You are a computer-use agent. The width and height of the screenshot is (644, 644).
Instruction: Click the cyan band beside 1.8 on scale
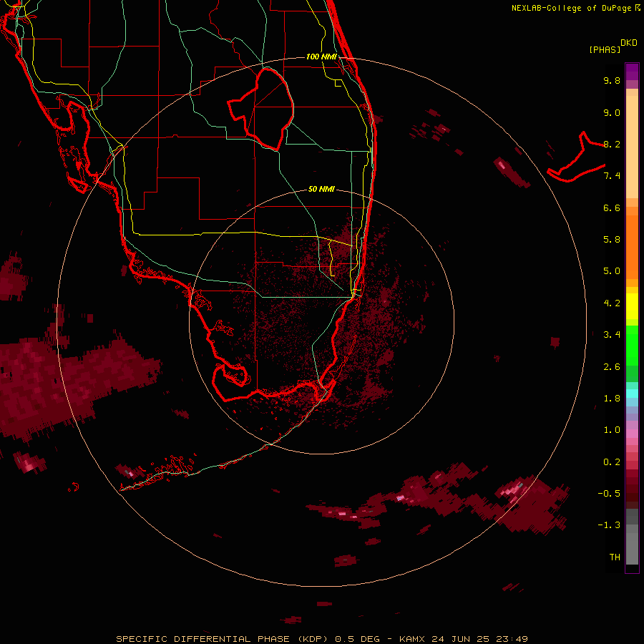click(632, 394)
